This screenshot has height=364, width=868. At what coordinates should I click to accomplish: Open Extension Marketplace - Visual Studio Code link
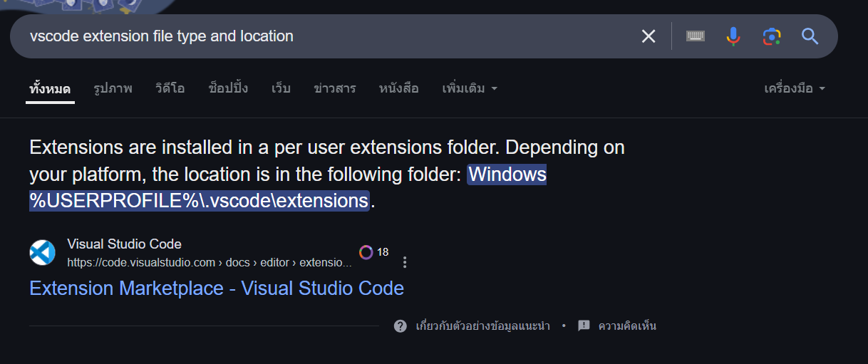(217, 288)
